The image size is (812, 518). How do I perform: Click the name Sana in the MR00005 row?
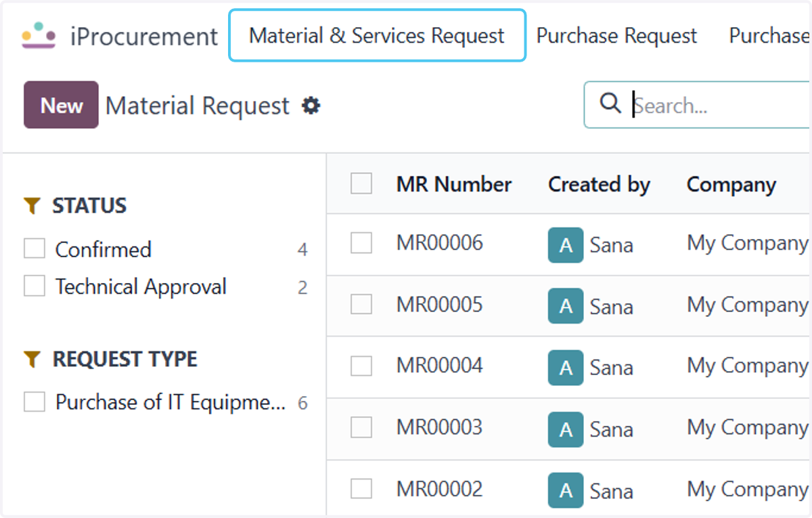(x=612, y=306)
